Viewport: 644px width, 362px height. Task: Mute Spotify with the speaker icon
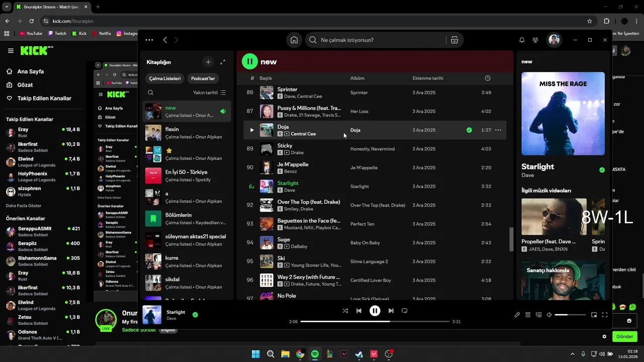(549, 315)
